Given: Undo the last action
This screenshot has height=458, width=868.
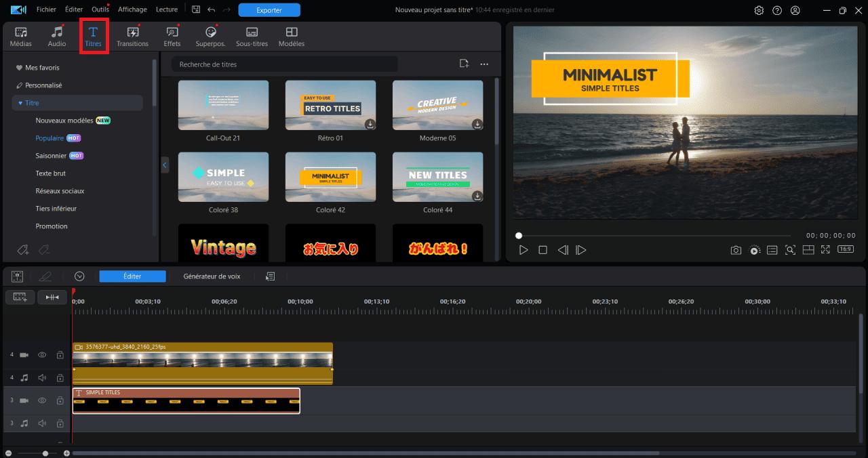Looking at the screenshot, I should click(211, 9).
